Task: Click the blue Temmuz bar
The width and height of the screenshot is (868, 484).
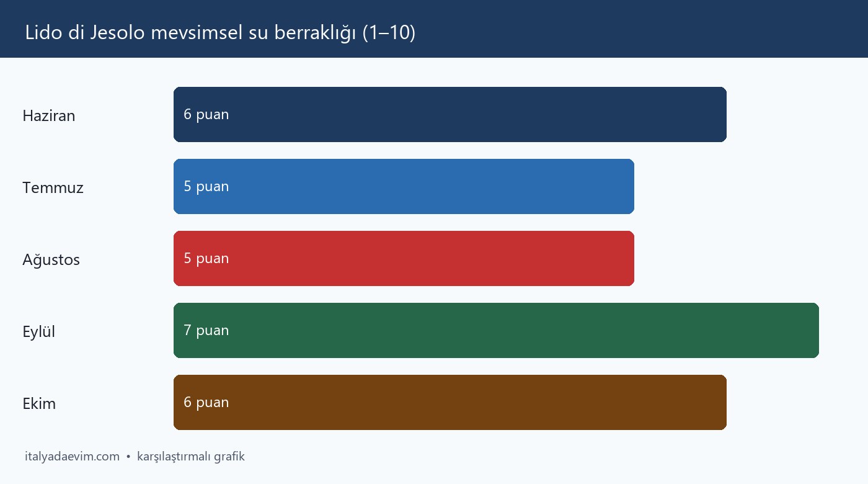Action: point(404,186)
